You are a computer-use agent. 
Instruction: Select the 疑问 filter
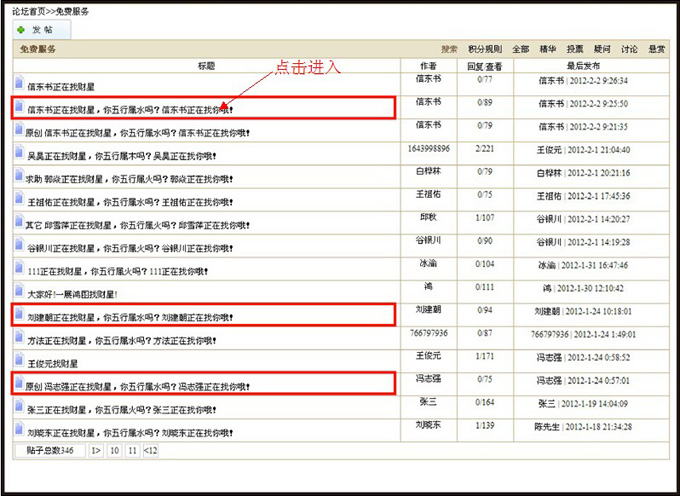pyautogui.click(x=602, y=49)
